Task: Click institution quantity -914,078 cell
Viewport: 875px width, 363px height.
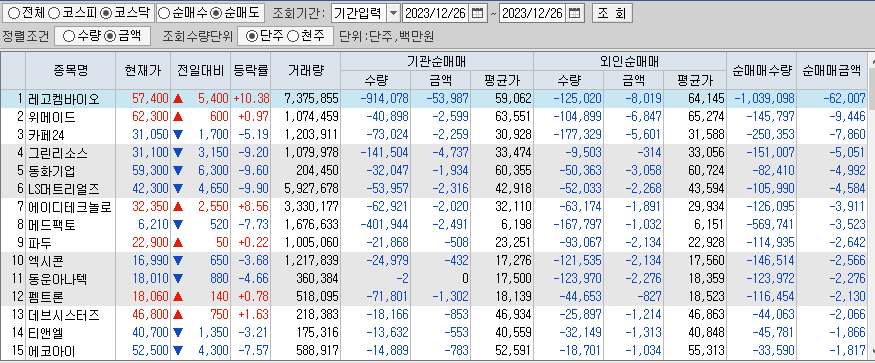Action: click(x=375, y=99)
